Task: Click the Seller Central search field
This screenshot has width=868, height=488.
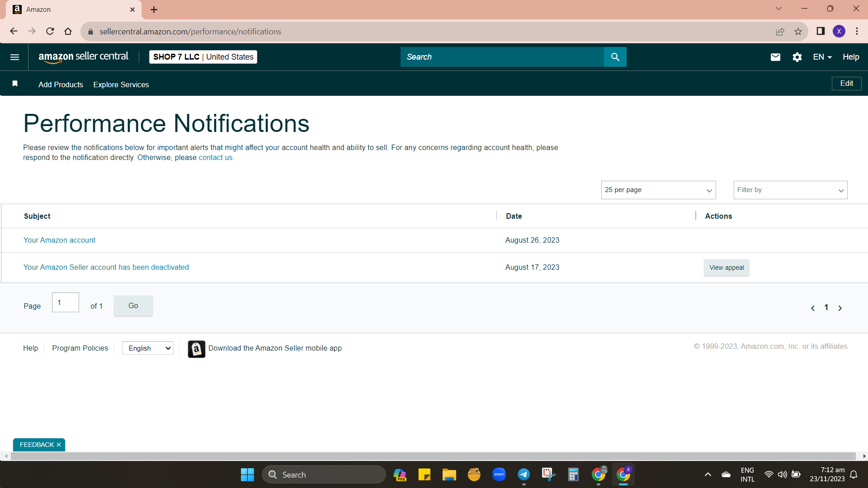Action: pos(502,57)
